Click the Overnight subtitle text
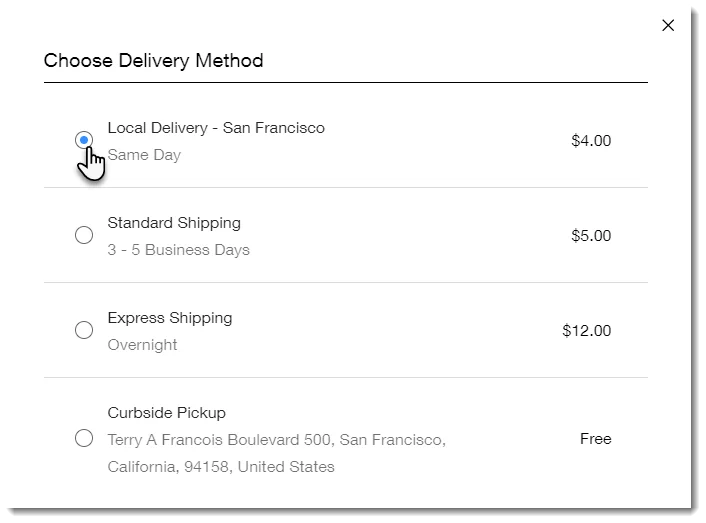The height and width of the screenshot is (523, 706). 142,345
